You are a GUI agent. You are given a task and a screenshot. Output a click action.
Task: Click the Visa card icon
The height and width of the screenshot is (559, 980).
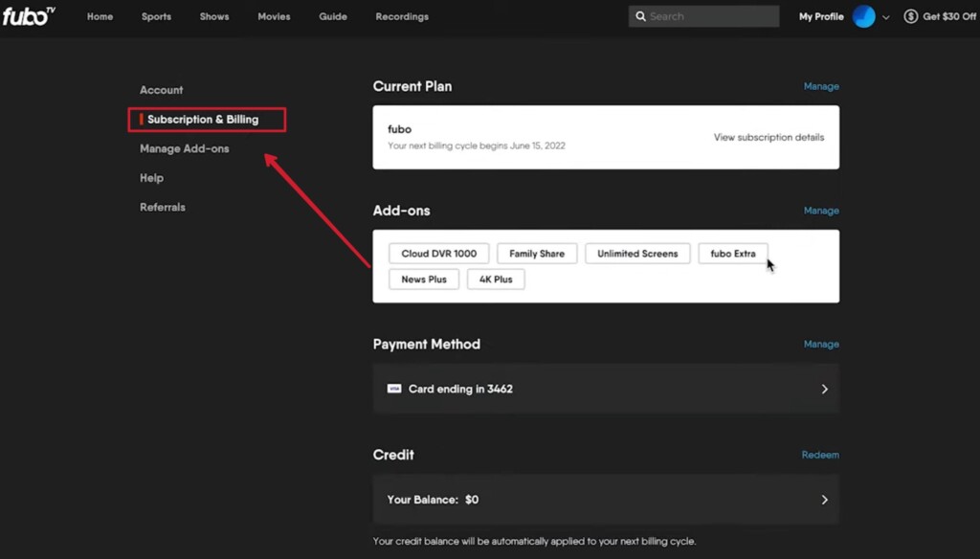[394, 389]
